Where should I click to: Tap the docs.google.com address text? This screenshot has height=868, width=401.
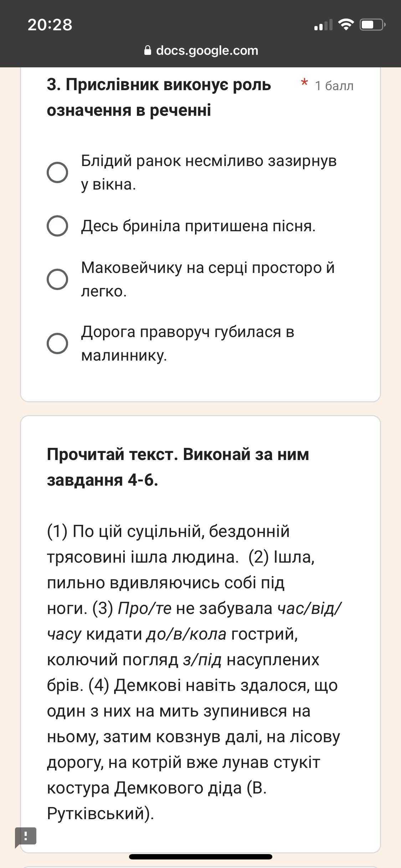pos(207,51)
